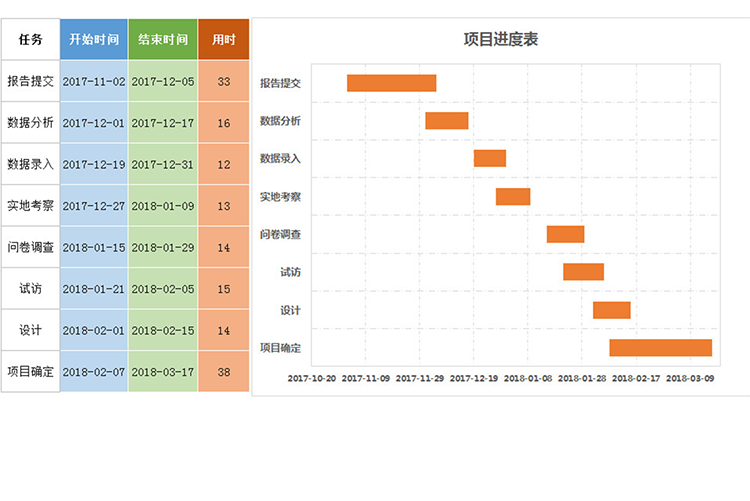This screenshot has height=501, width=750.
Task: Click the 数据分析 bar in the chart
Action: (x=446, y=121)
